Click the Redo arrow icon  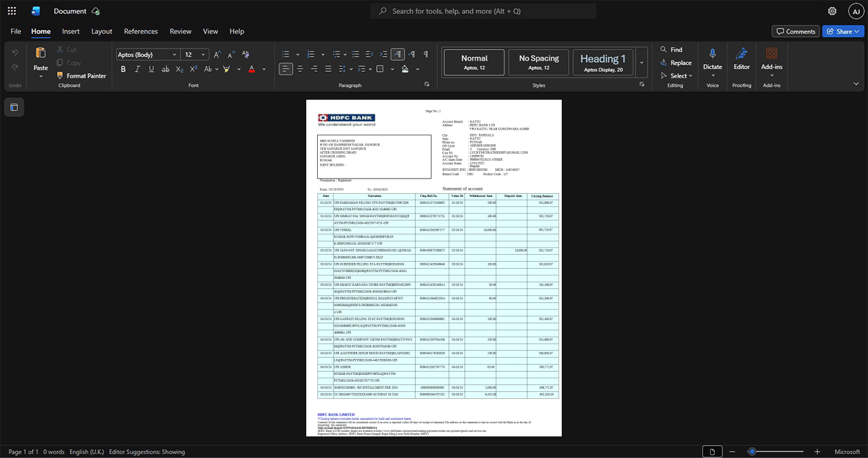point(15,67)
